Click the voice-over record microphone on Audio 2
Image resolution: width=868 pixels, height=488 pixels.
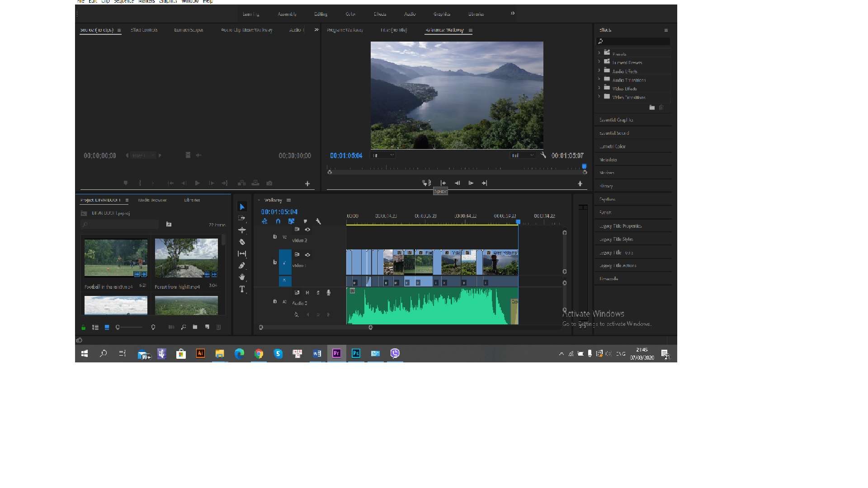pos(329,293)
